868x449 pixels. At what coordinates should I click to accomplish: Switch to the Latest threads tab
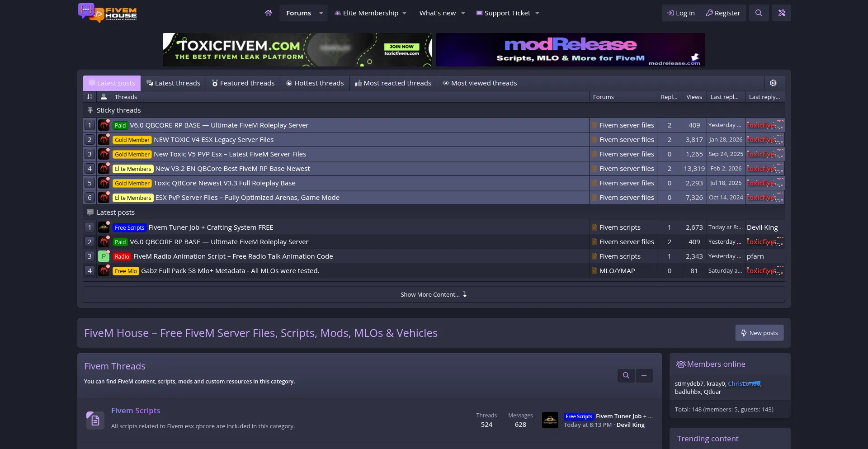[174, 83]
